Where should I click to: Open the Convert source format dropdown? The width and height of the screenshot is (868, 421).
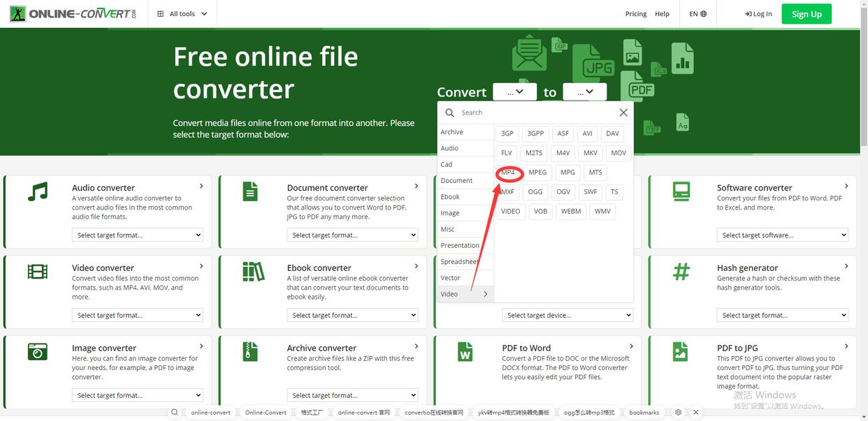tap(514, 91)
